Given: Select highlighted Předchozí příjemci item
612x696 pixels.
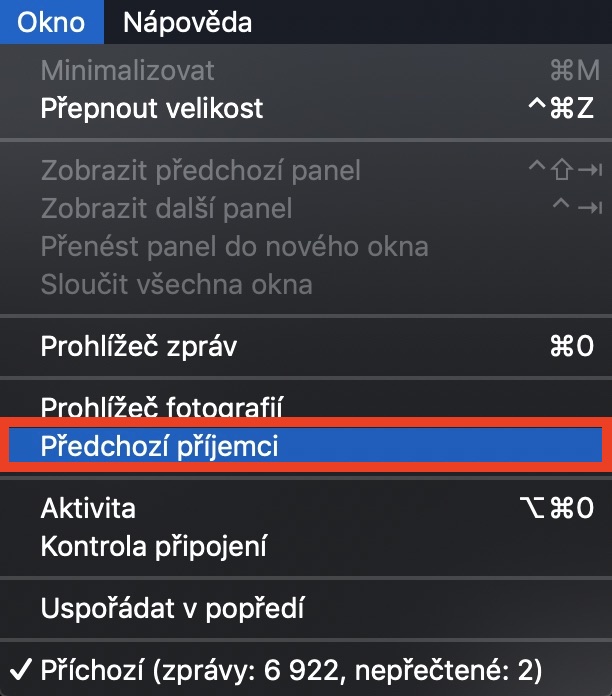Looking at the screenshot, I should click(159, 446).
